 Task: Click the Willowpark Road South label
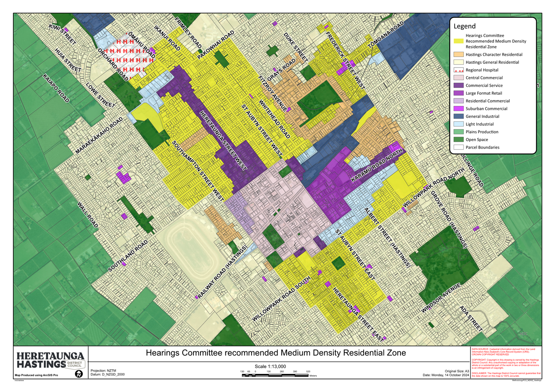281,299
